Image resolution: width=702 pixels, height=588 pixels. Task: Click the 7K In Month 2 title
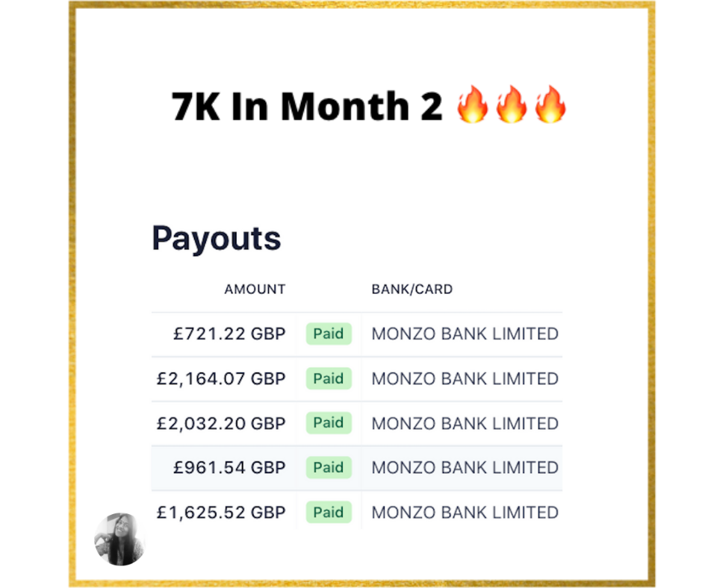click(x=307, y=106)
